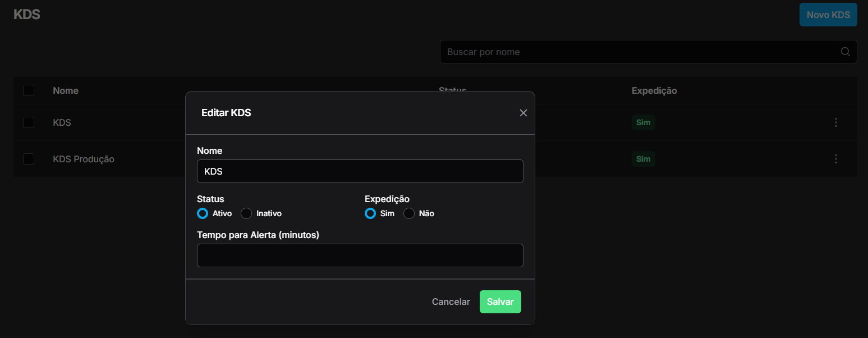Click the Novo KDS button
Screen dimensions: 868x338
click(828, 15)
